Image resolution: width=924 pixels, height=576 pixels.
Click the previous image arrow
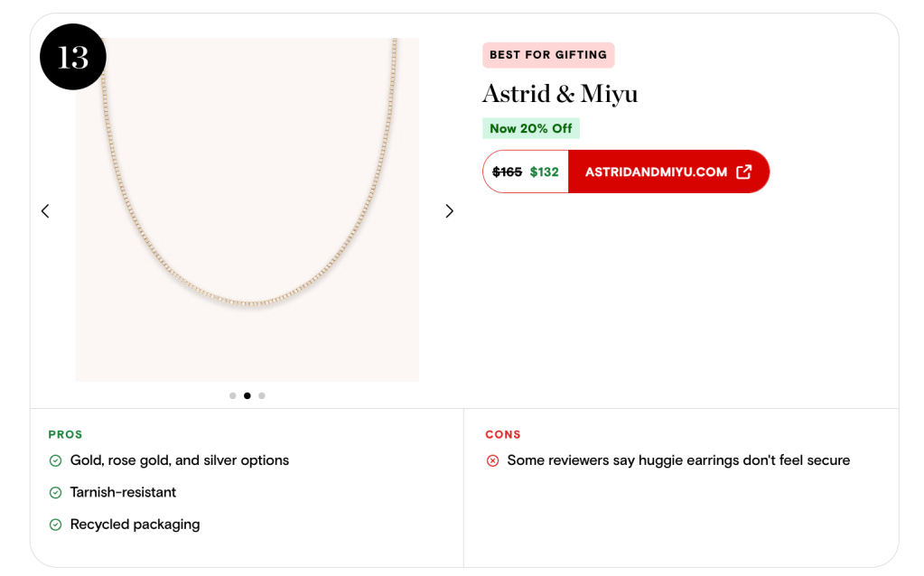tap(45, 211)
